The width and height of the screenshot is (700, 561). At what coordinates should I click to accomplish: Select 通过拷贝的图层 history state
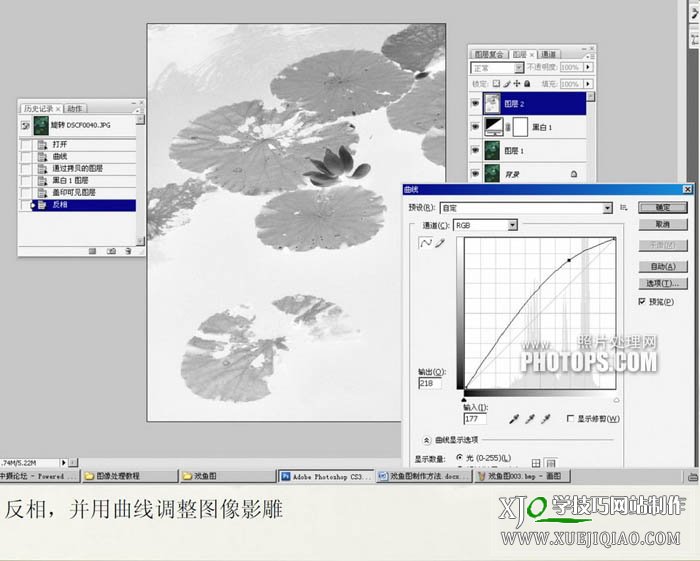coord(84,169)
